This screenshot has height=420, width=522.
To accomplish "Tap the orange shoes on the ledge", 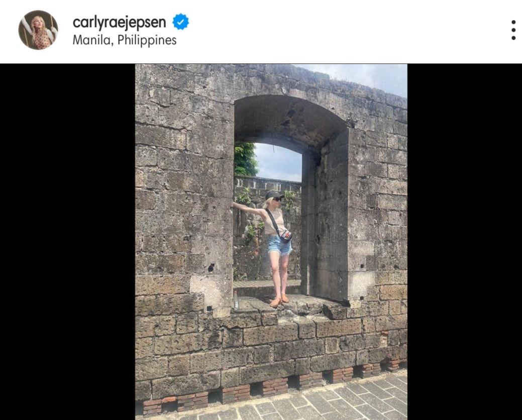I will pyautogui.click(x=279, y=300).
